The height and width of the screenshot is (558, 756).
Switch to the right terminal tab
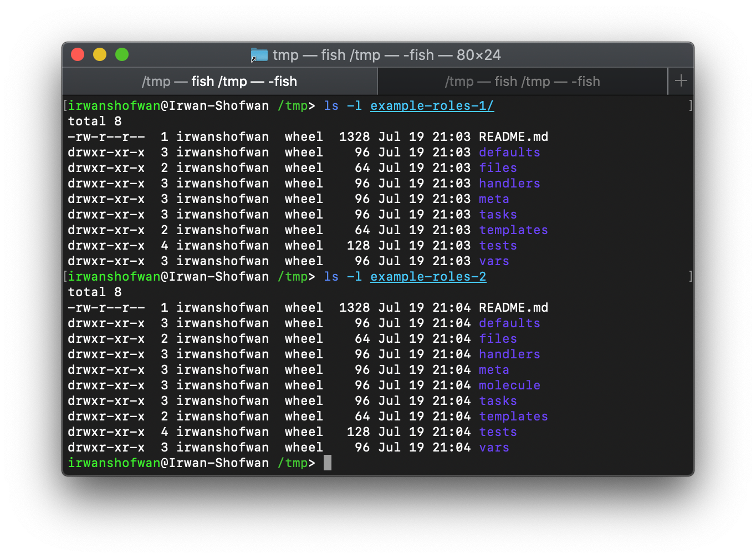coord(523,81)
